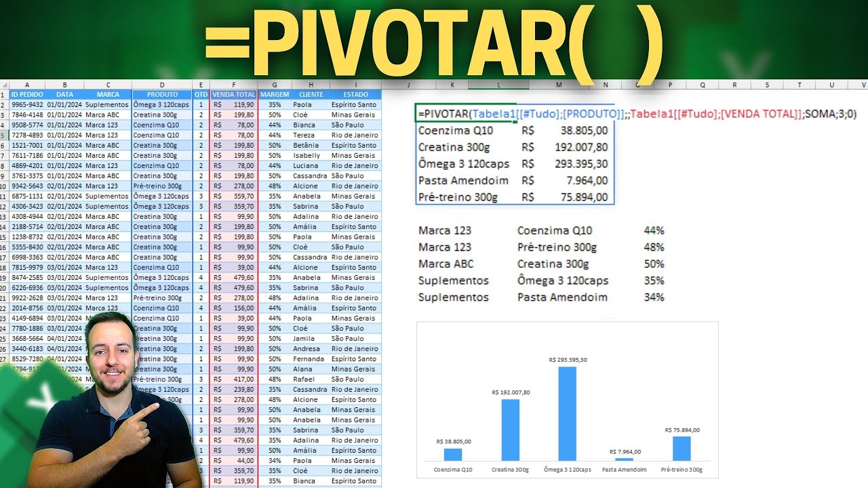Select row 20 header

tap(5, 288)
